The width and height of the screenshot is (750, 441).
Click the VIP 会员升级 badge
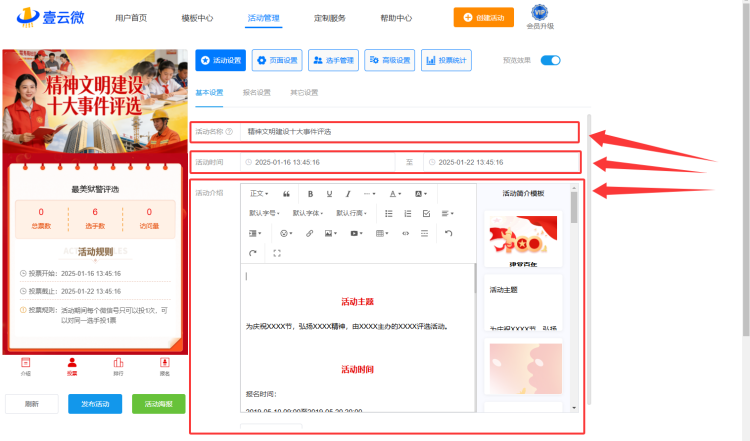pos(540,17)
